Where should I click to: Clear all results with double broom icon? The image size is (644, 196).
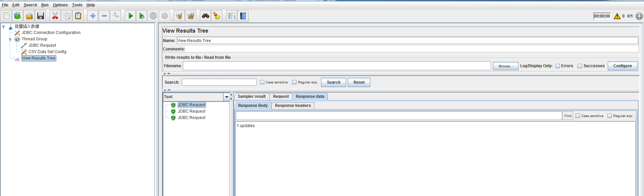coord(191,16)
